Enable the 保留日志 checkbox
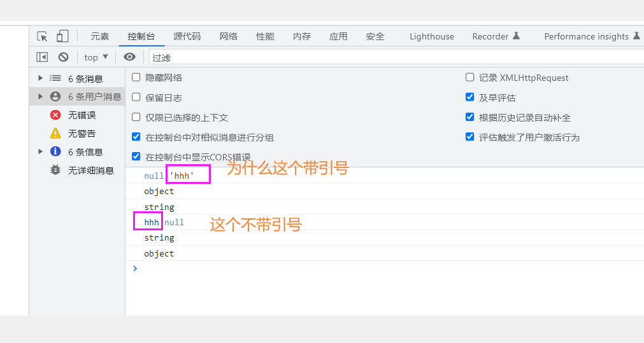 136,97
